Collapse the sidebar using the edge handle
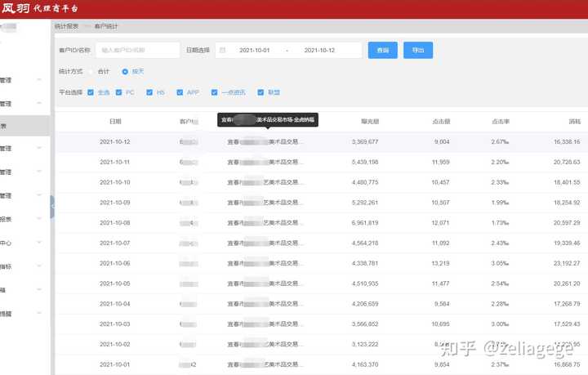Image resolution: width=588 pixels, height=375 pixels. coord(52,207)
